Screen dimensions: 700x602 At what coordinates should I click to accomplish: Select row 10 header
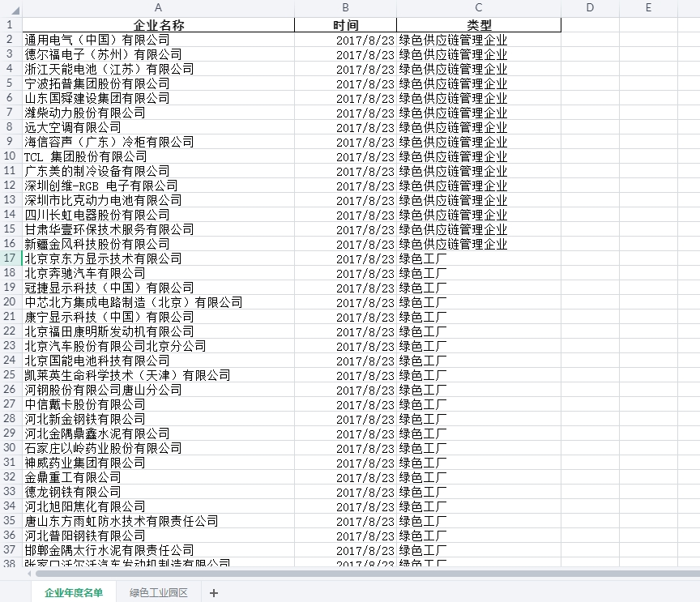pyautogui.click(x=10, y=156)
